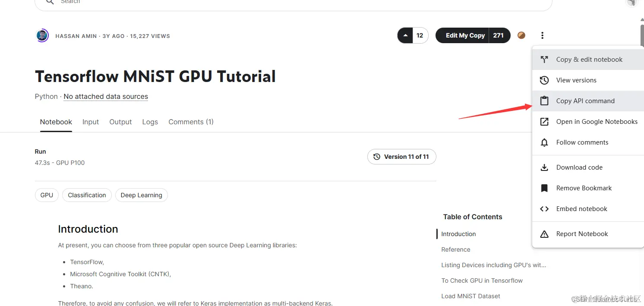Click the embed code brackets icon
The image size is (644, 306).
(x=544, y=209)
